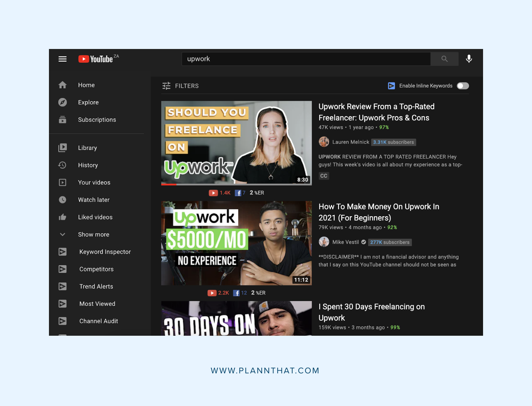Start voice search with microphone
The height and width of the screenshot is (406, 532).
(x=469, y=59)
